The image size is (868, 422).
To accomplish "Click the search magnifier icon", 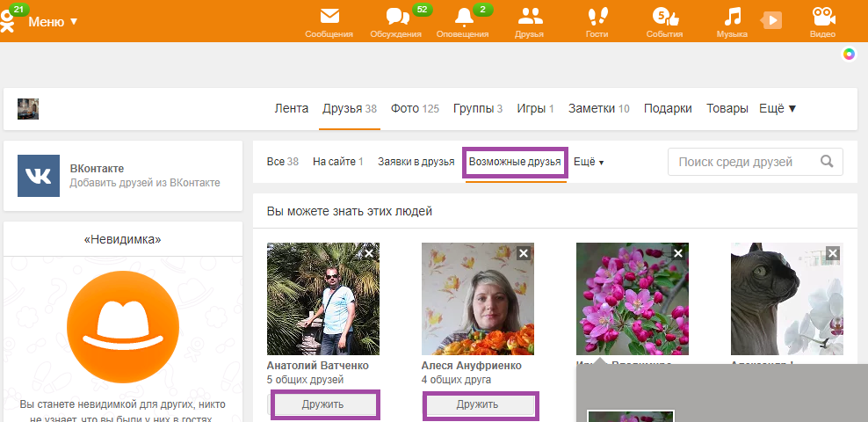I will coord(827,161).
